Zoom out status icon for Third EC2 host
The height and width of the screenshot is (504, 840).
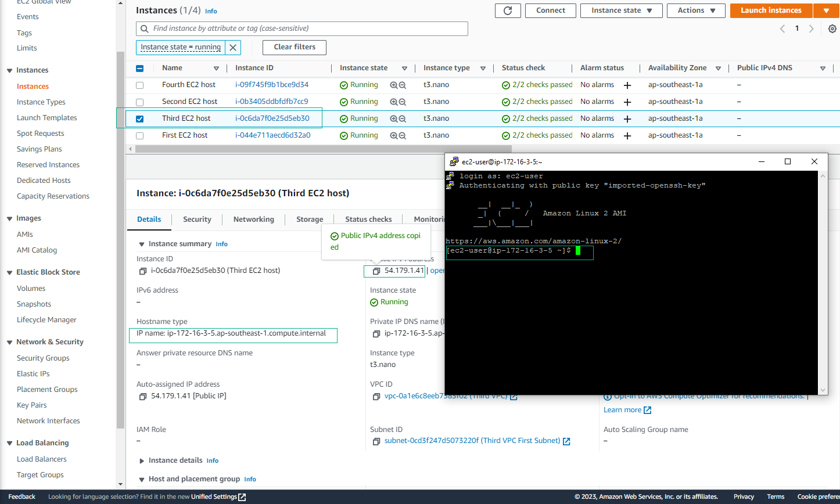[402, 118]
